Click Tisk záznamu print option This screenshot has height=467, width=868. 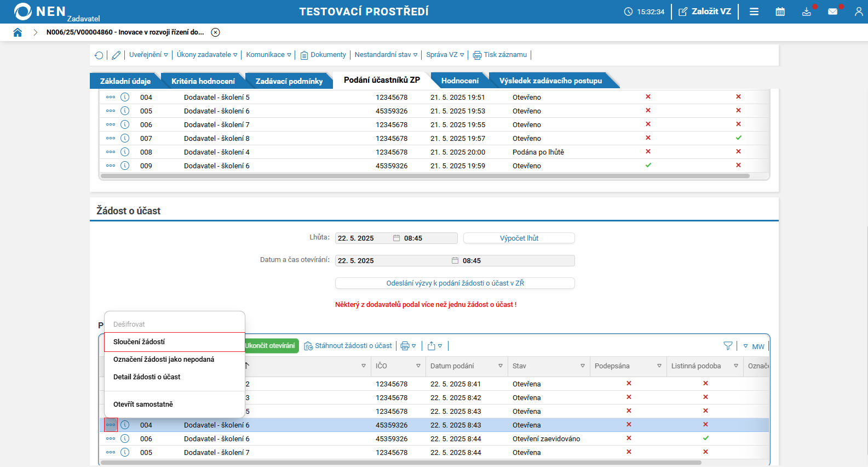pyautogui.click(x=500, y=55)
